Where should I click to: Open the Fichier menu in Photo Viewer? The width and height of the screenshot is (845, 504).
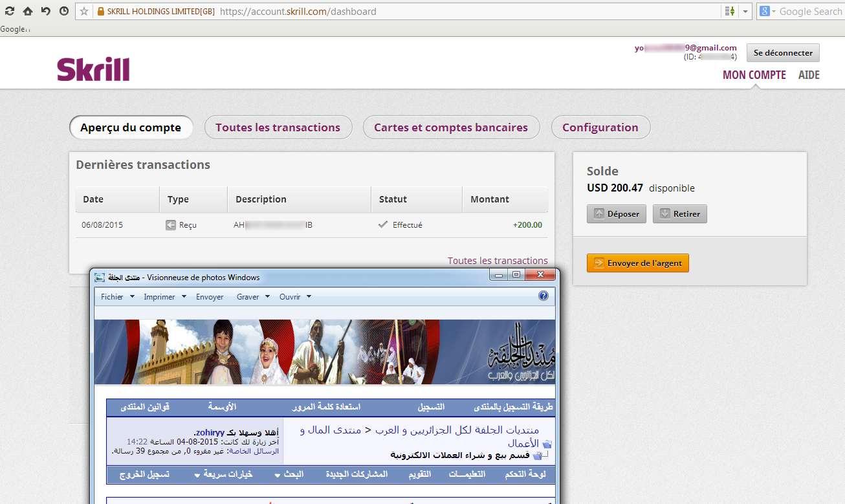[x=118, y=297]
